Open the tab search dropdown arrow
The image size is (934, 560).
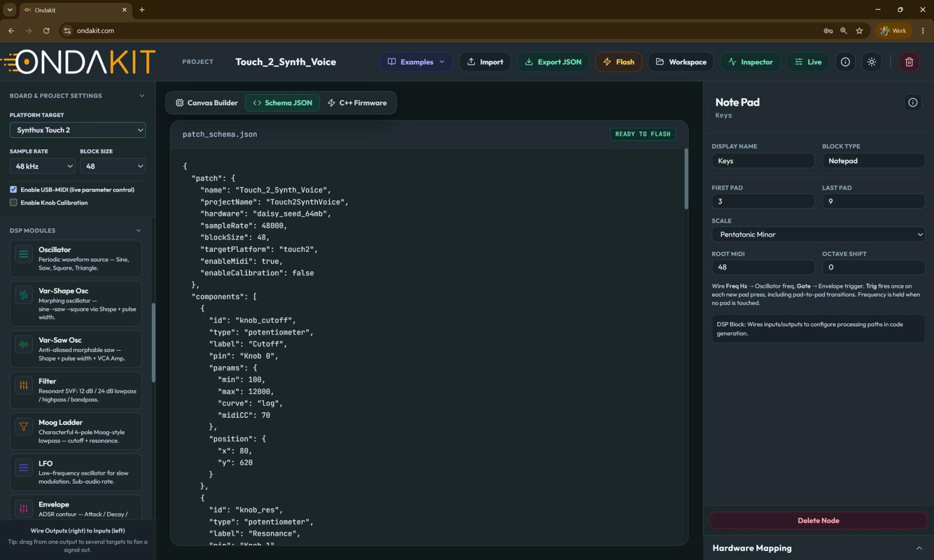(x=10, y=10)
